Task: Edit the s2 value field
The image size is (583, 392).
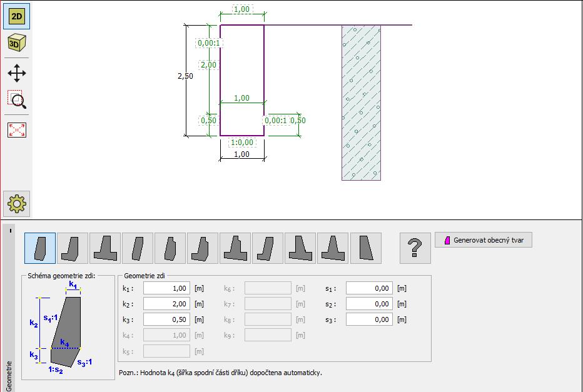Action: tap(369, 304)
